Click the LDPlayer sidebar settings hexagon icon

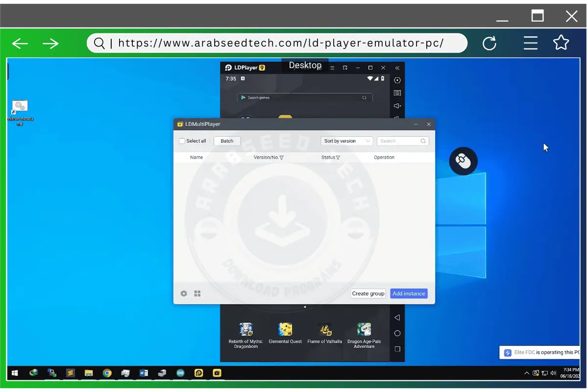click(x=397, y=80)
